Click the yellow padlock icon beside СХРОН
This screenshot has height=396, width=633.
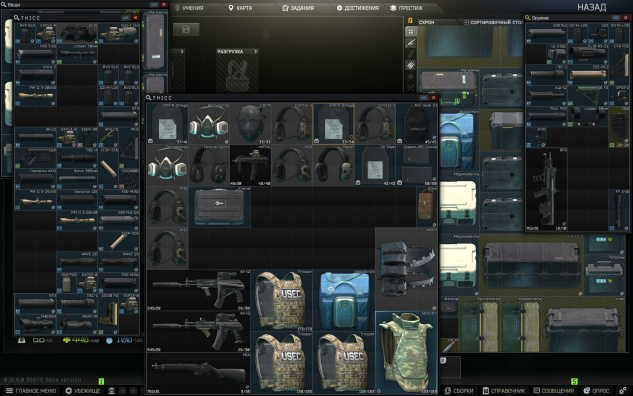click(410, 21)
